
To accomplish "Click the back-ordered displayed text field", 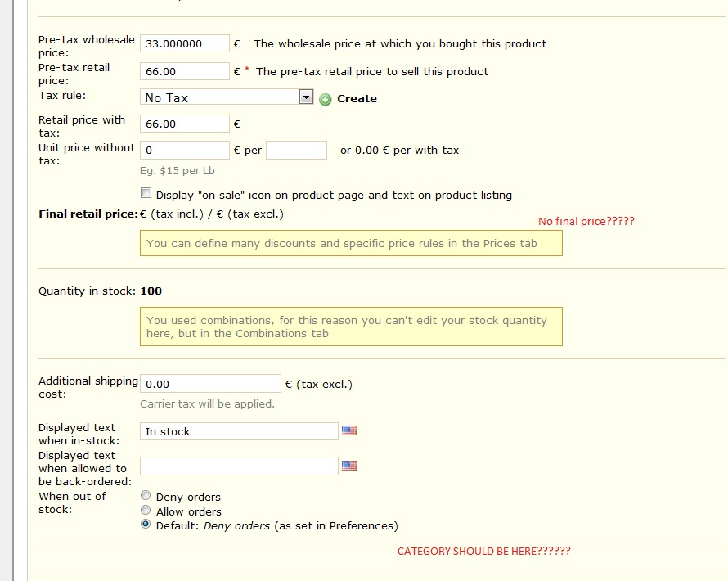I will (x=239, y=466).
